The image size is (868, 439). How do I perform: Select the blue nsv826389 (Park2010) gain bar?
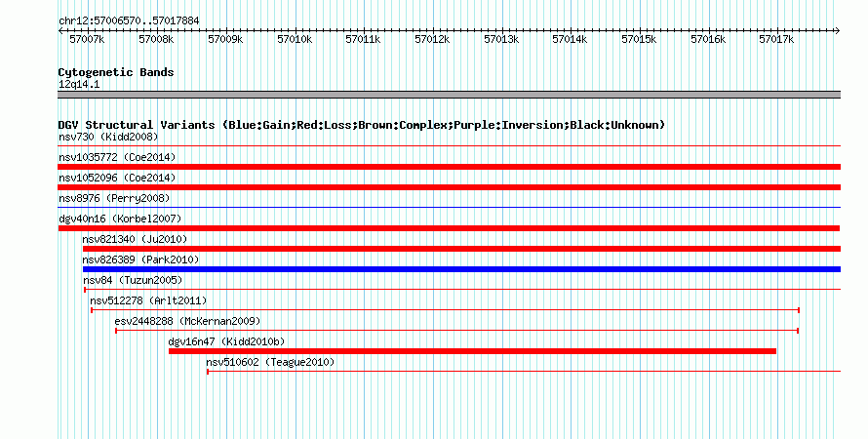461,269
